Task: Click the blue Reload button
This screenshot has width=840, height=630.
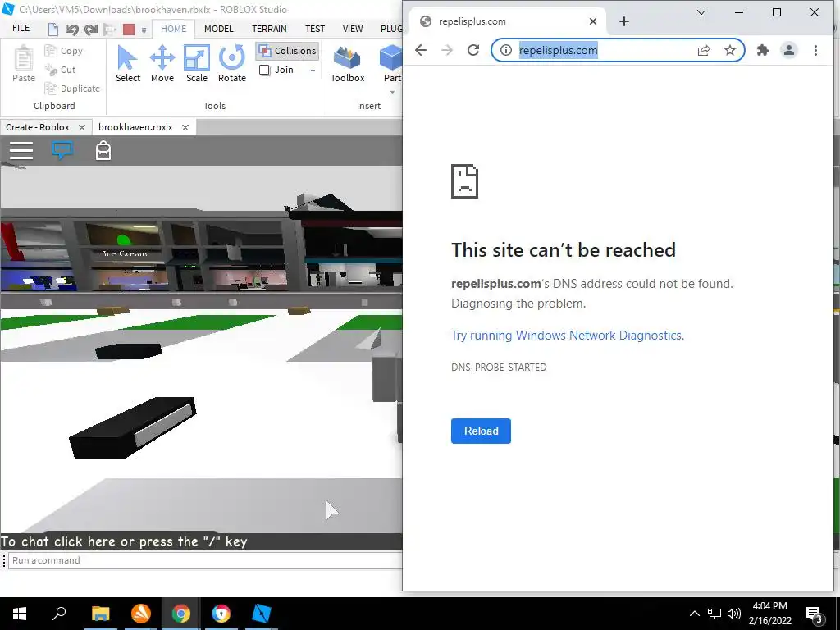Action: coord(481,431)
